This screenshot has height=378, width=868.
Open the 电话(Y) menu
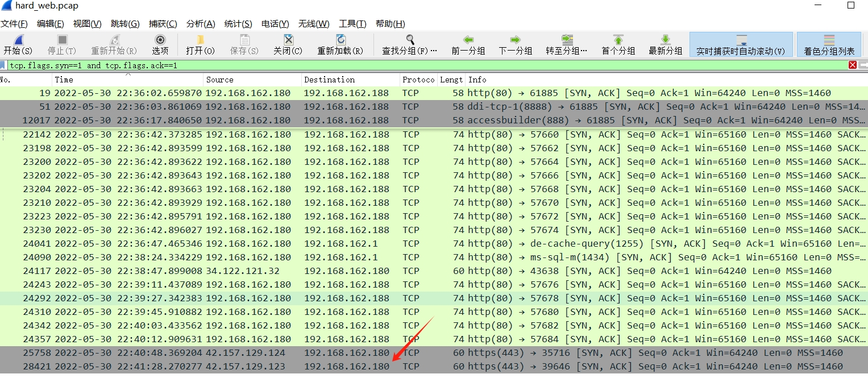click(x=275, y=24)
